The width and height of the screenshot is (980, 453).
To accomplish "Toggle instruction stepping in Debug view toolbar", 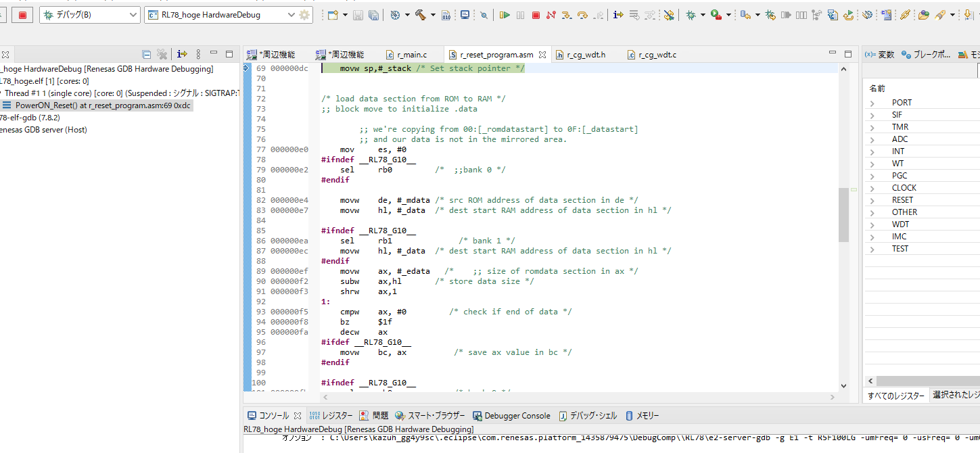I will pyautogui.click(x=182, y=54).
